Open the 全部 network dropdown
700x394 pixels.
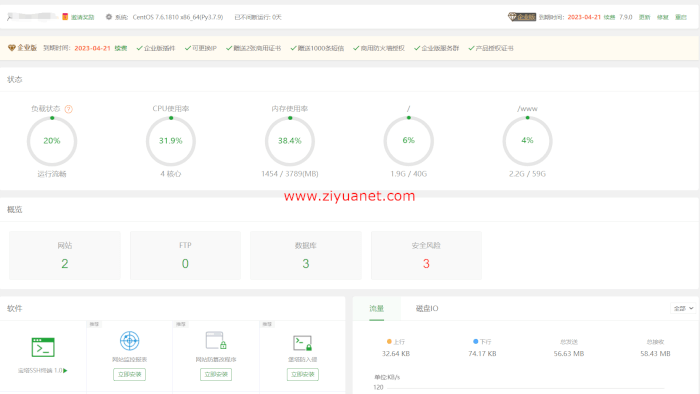pos(683,308)
